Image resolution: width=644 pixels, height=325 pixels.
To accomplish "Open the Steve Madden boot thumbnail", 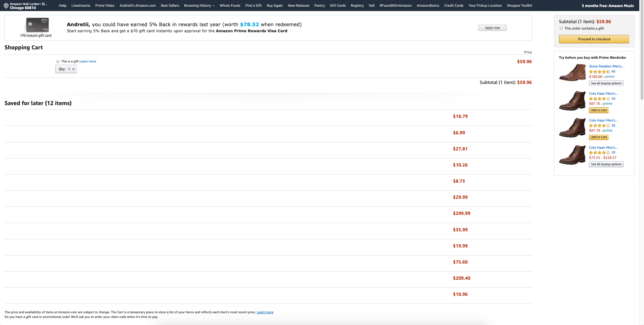I will (x=572, y=73).
